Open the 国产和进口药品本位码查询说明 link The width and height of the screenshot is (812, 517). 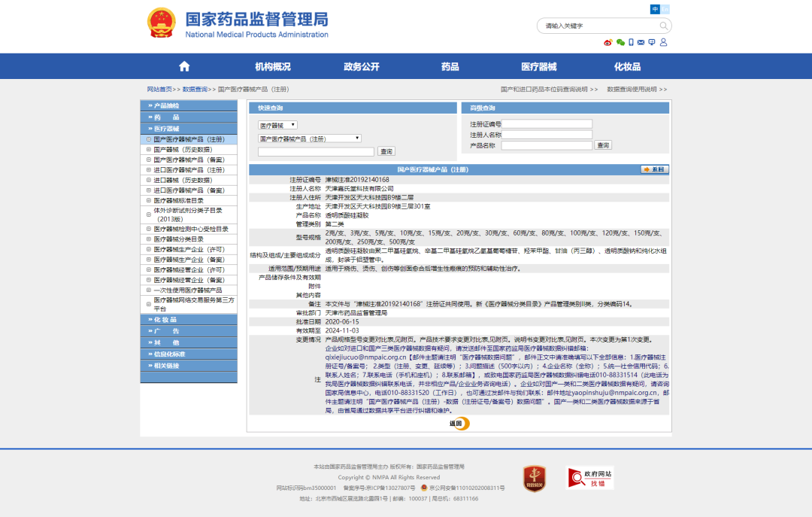(x=549, y=90)
